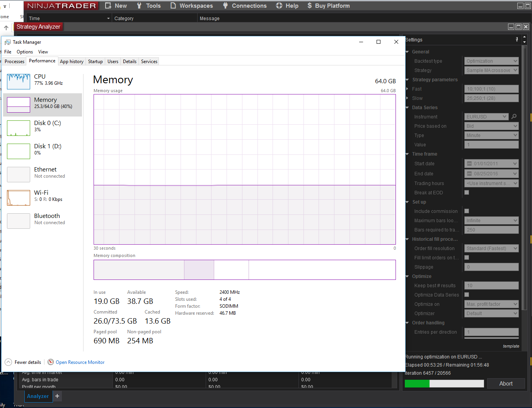Image resolution: width=532 pixels, height=408 pixels.
Task: Pin the Settings panel with pushpin icon
Action: tap(517, 39)
